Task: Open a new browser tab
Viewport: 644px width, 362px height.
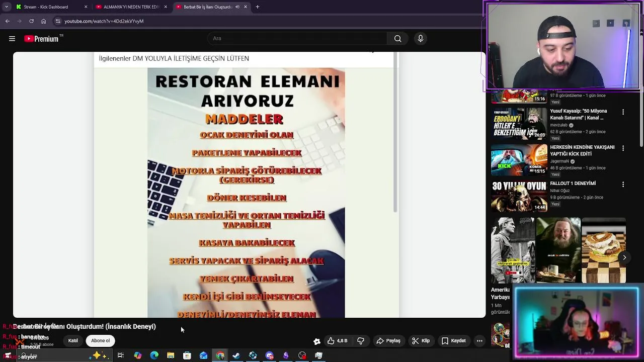Action: point(258,7)
